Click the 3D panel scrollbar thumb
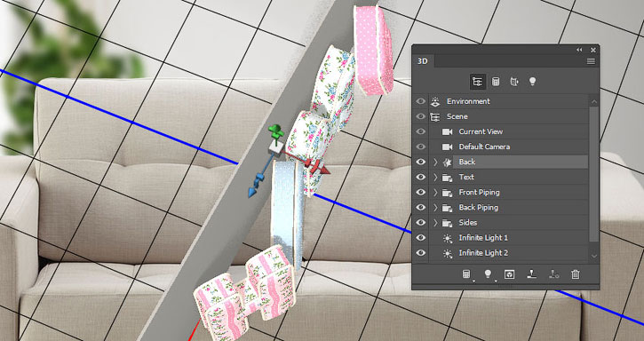 [x=594, y=174]
